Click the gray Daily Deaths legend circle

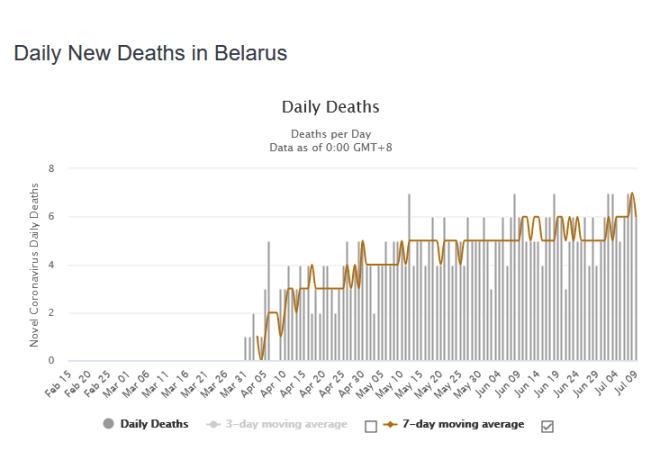click(108, 424)
